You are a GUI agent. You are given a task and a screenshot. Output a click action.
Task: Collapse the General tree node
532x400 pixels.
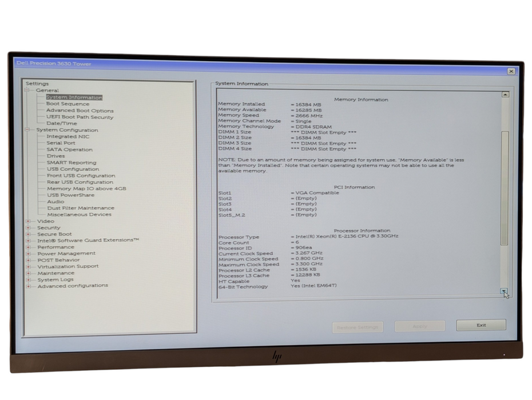coord(27,90)
